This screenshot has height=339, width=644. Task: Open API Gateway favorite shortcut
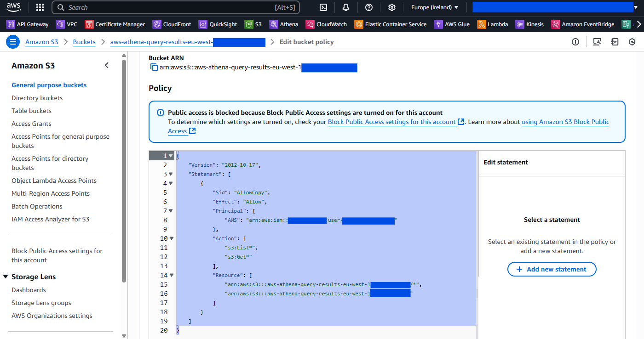pos(28,24)
